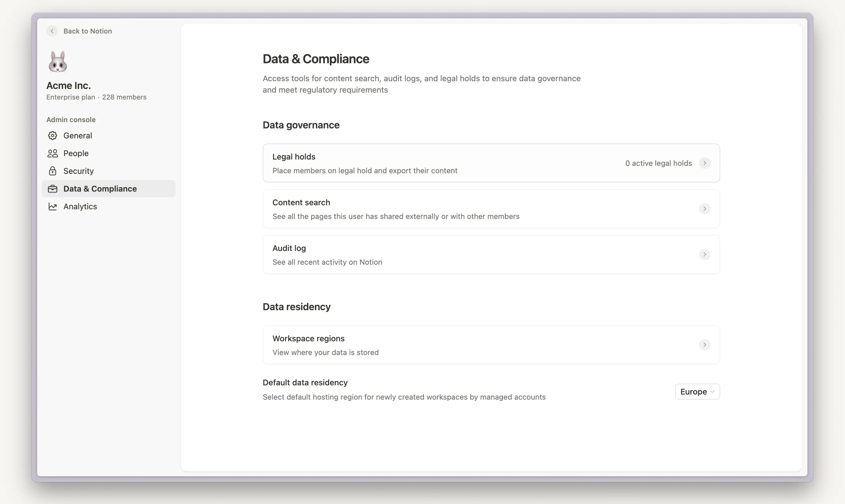Navigate to the Security section
The height and width of the screenshot is (504, 845).
click(x=79, y=171)
